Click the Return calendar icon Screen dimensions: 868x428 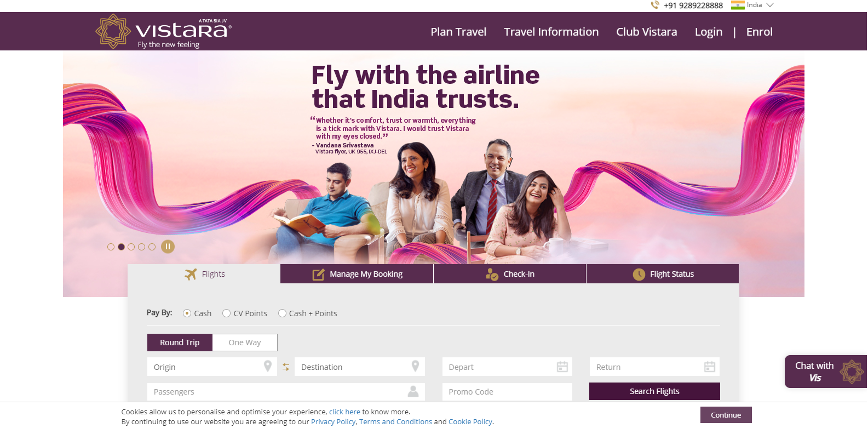tap(709, 367)
